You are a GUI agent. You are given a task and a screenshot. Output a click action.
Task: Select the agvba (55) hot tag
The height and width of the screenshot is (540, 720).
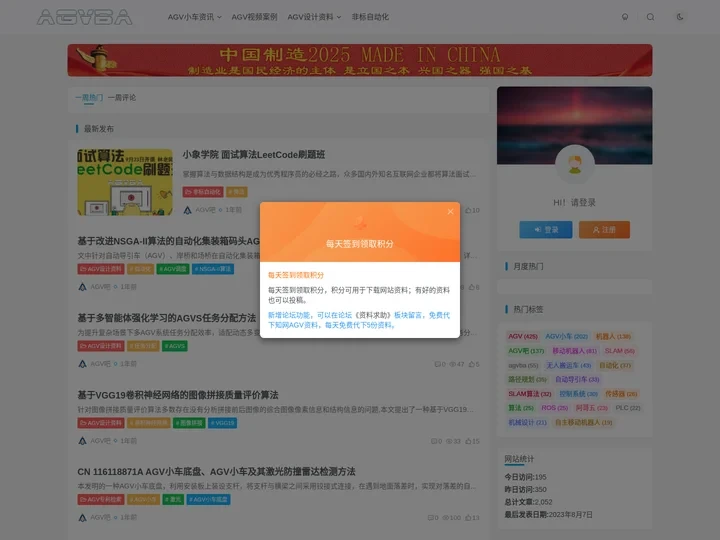[523, 366]
